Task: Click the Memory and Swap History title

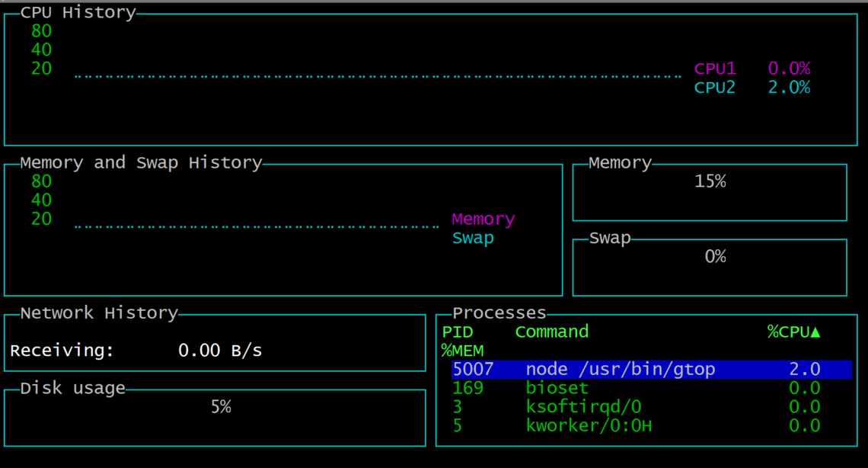Action: click(x=141, y=162)
